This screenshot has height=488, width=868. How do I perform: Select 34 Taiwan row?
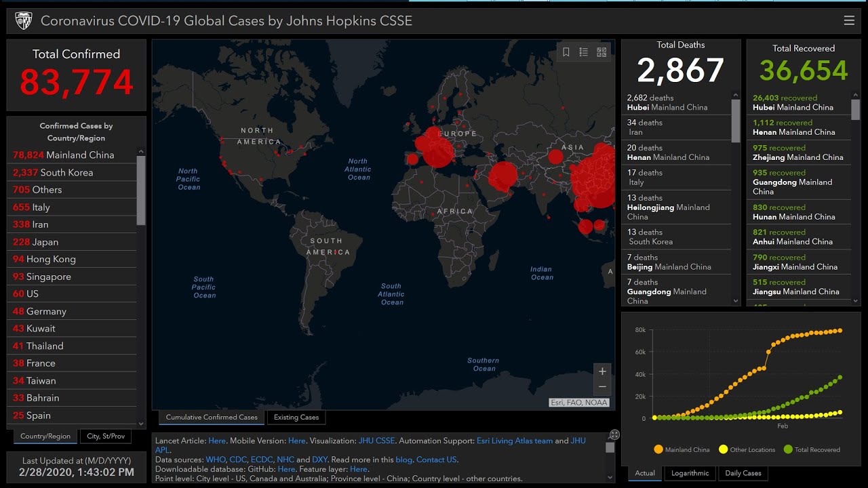click(x=72, y=380)
